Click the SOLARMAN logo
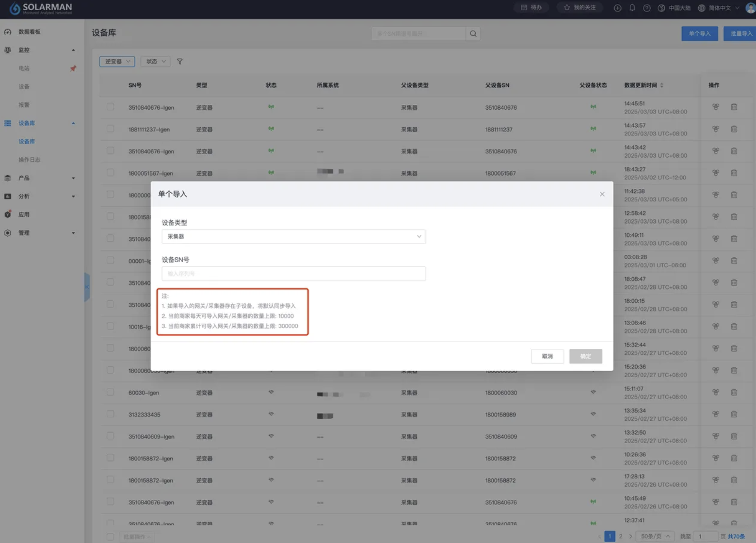 (41, 8)
